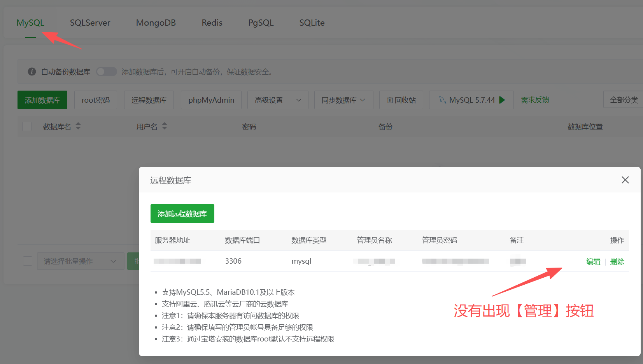Screen dimensions: 643x364
Task: Delete the mysql remote server entry
Action: click(617, 261)
